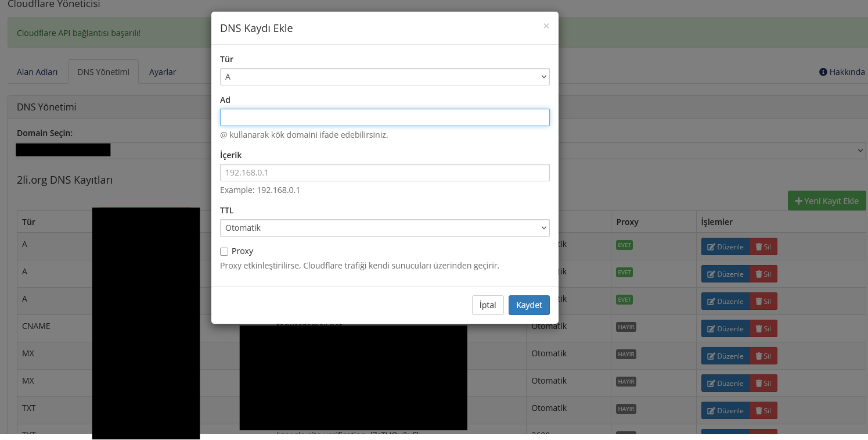Switch to the Alan Adları tab

[37, 71]
